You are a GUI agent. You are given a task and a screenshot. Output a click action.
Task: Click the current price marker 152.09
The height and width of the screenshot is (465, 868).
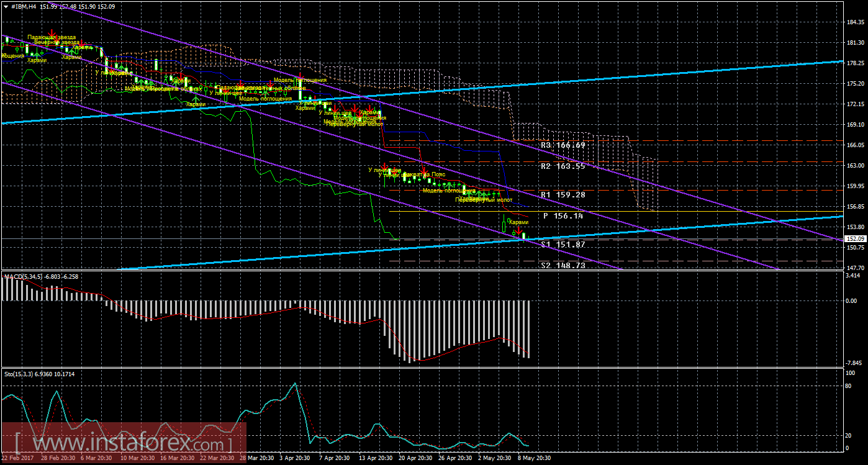click(855, 238)
